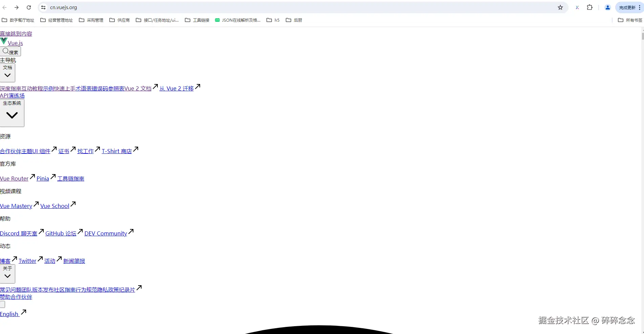Expand the 生态系统 dropdown menu
Screen dimensions: 644x334
pyautogui.click(x=12, y=113)
